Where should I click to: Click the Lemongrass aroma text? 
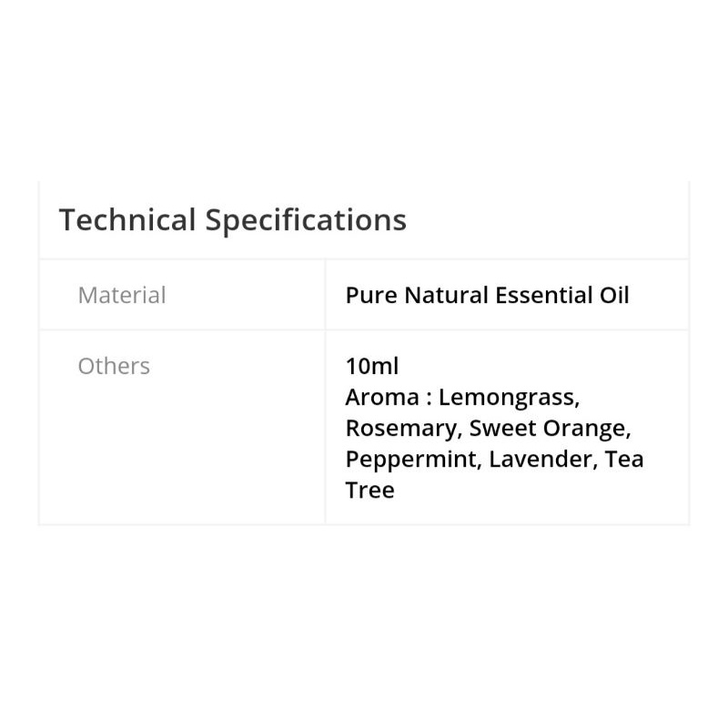509,398
